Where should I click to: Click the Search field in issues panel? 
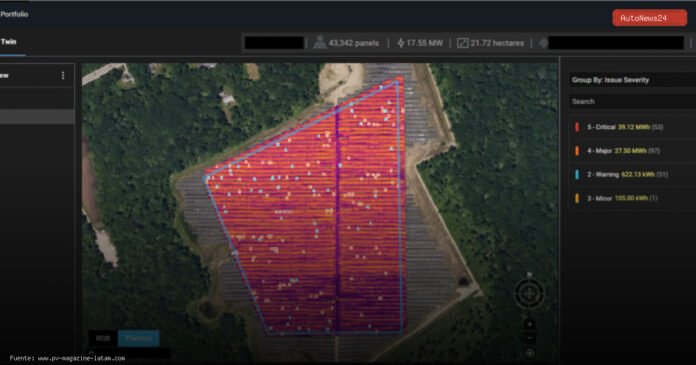632,102
